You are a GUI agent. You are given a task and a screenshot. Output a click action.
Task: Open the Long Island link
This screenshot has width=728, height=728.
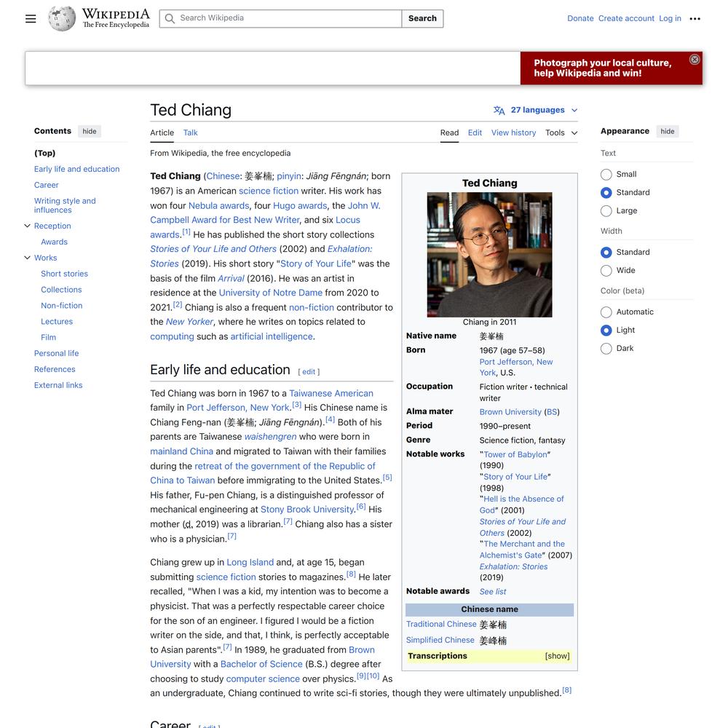(x=250, y=563)
